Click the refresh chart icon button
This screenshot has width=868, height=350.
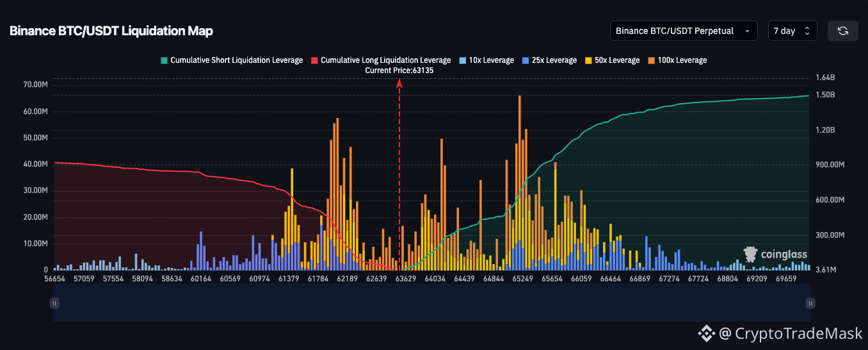[842, 31]
